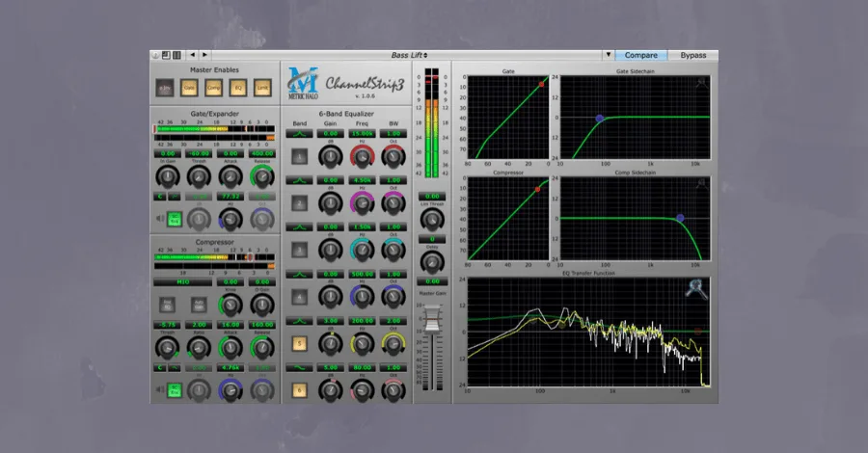Toggle the first dark Master Enables button
The height and width of the screenshot is (453, 868).
click(x=165, y=88)
